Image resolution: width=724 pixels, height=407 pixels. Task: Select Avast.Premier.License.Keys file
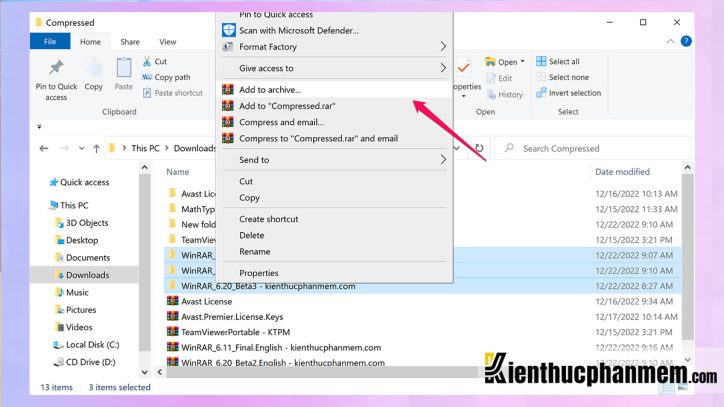coord(225,316)
